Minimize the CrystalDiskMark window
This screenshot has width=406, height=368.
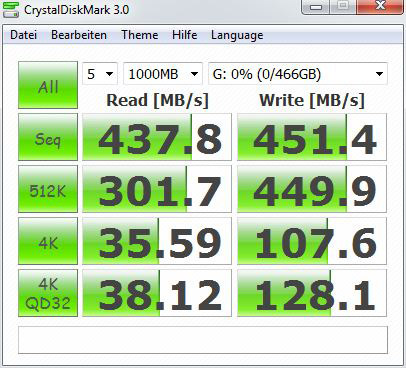(316, 6)
